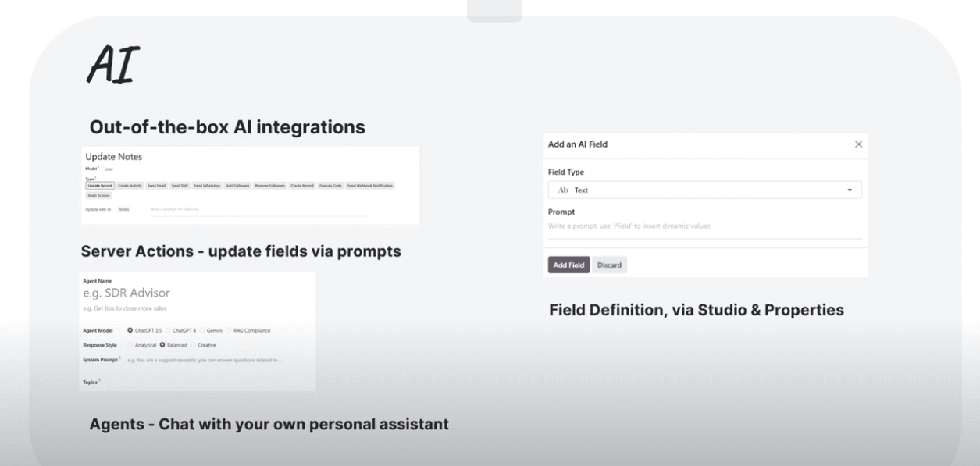Open the Notes field selector beside Update with AI
The image size is (980, 466).
pyautogui.click(x=123, y=210)
